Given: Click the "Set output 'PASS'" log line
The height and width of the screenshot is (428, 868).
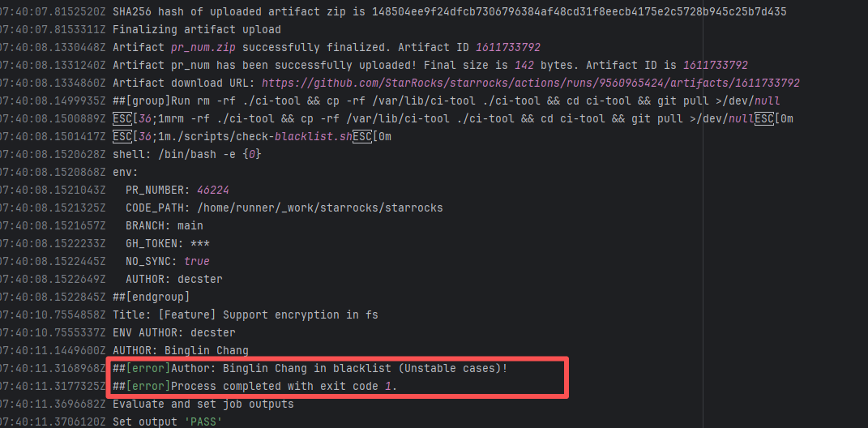Looking at the screenshot, I should (169, 422).
